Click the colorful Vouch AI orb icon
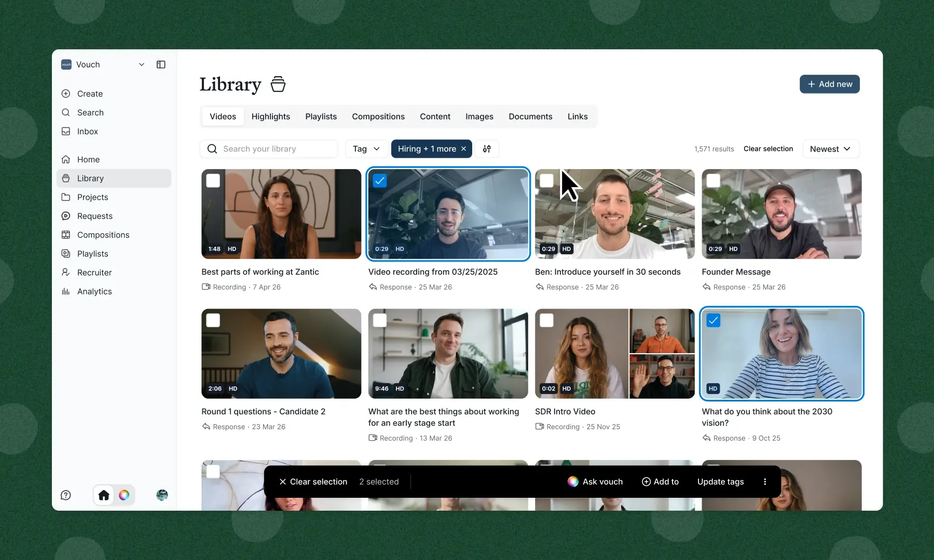934x560 pixels. (124, 495)
